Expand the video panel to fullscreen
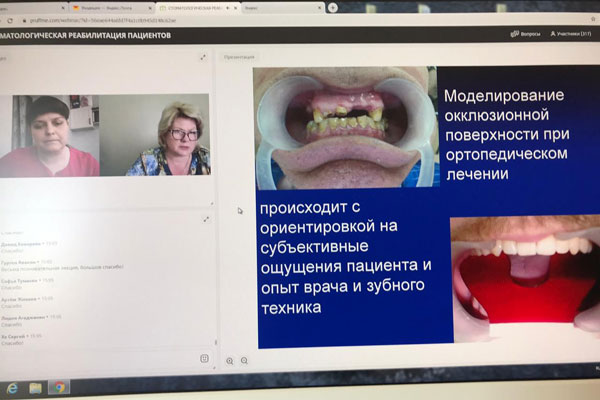This screenshot has height=400, width=600. (206, 57)
